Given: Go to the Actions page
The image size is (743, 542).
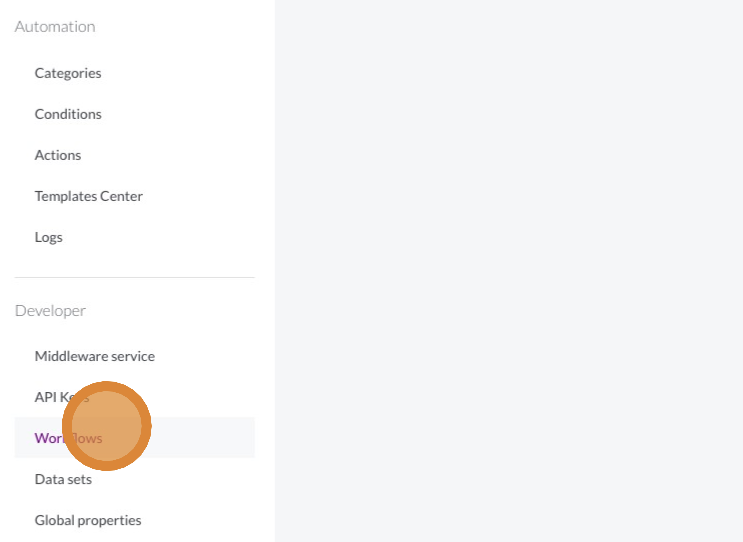Looking at the screenshot, I should point(58,155).
